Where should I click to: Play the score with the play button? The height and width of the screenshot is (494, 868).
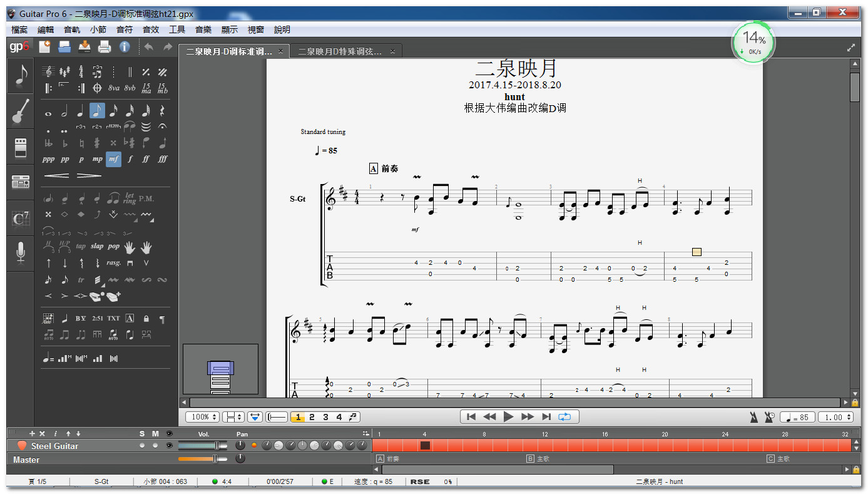(509, 416)
